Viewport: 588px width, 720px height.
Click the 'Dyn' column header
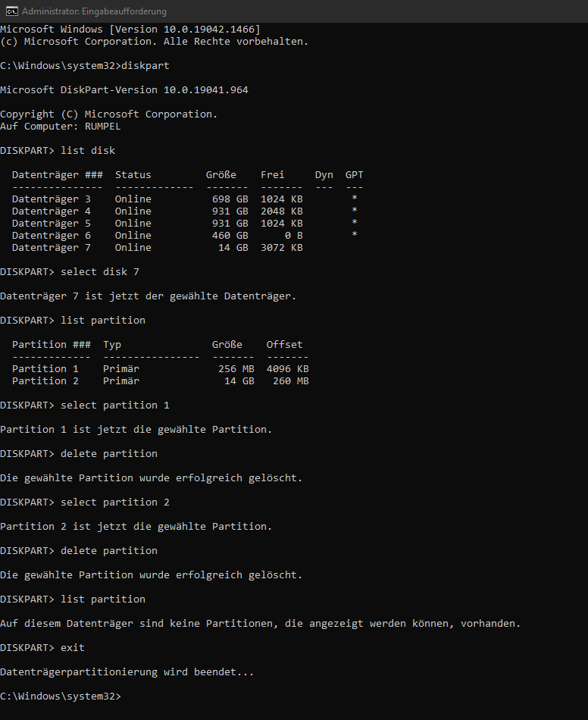(x=324, y=175)
